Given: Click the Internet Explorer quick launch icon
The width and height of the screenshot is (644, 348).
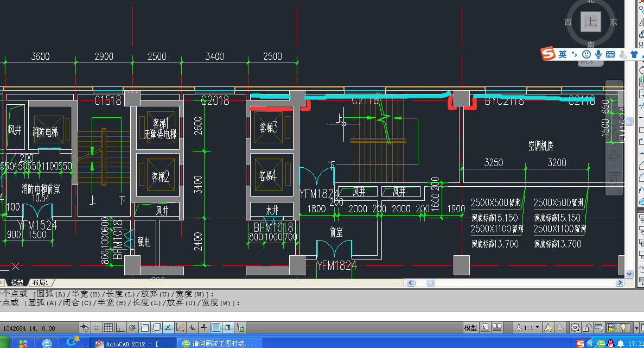Looking at the screenshot, I should click(x=47, y=344).
